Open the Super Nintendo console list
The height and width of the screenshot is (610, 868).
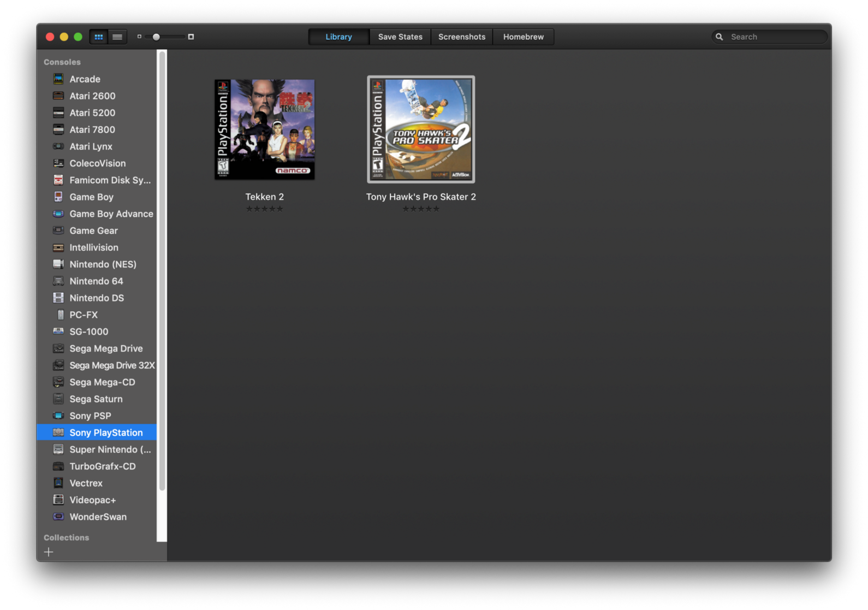(x=97, y=449)
